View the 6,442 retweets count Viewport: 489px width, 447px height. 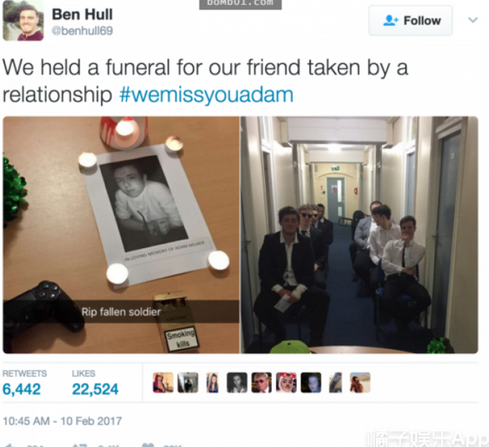click(24, 383)
